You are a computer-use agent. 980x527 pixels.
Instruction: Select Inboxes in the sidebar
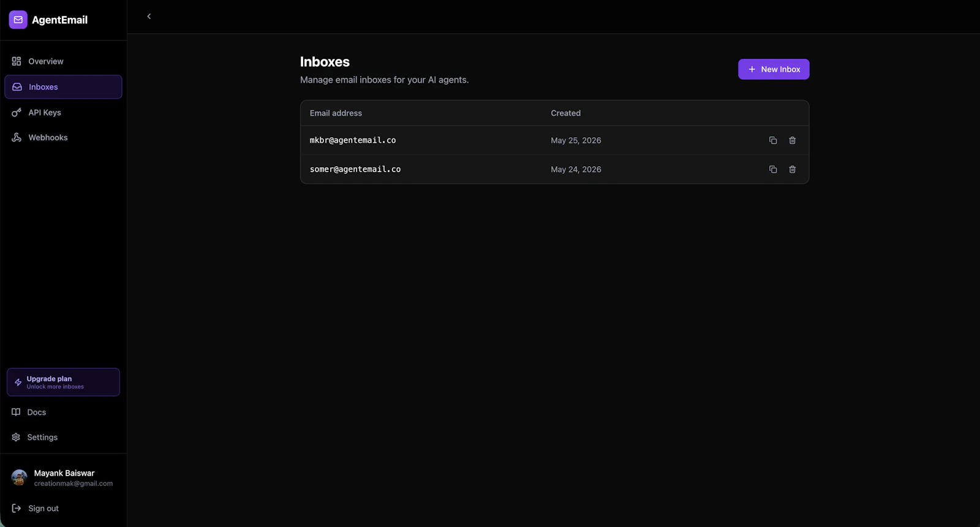point(63,87)
